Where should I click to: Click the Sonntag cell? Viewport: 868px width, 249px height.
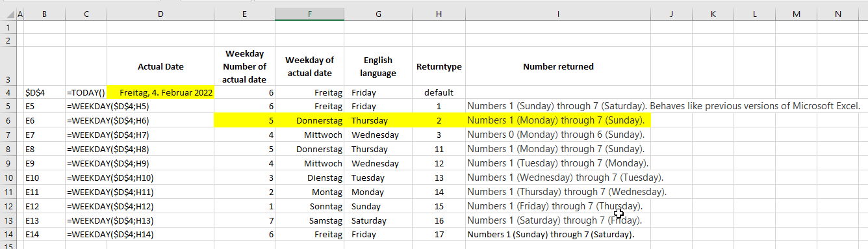309,206
